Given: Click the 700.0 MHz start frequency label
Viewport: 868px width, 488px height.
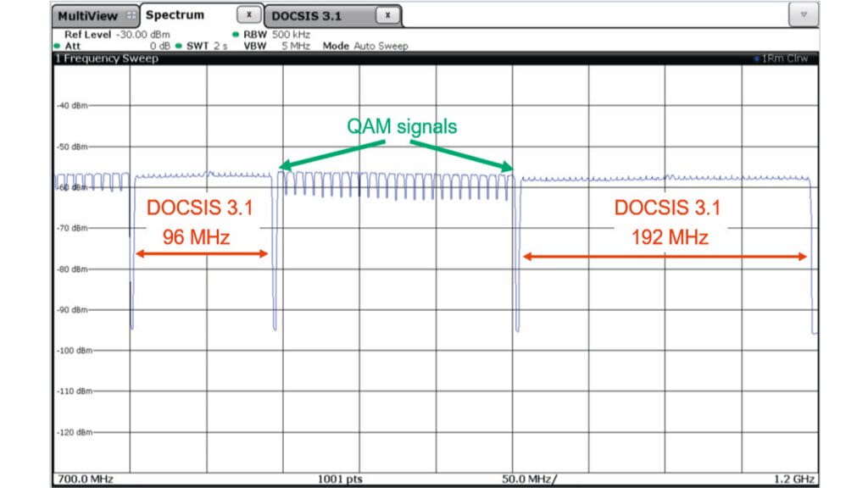Looking at the screenshot, I should tap(86, 479).
